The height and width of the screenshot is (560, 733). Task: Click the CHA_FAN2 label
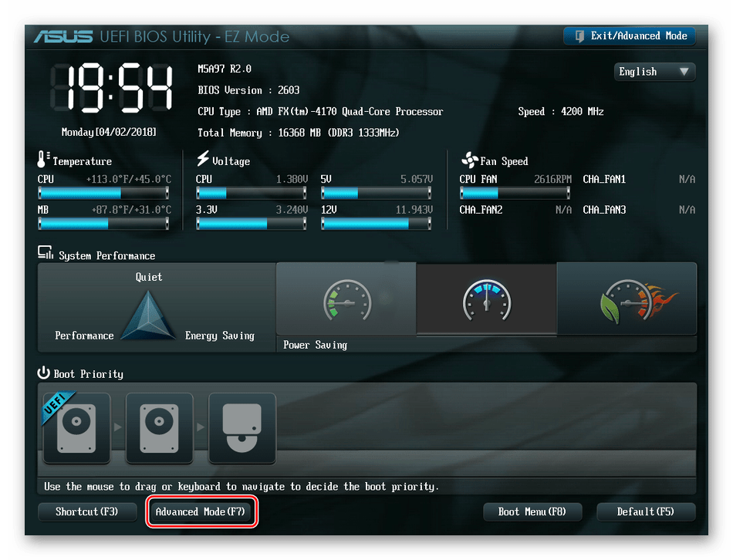[481, 210]
